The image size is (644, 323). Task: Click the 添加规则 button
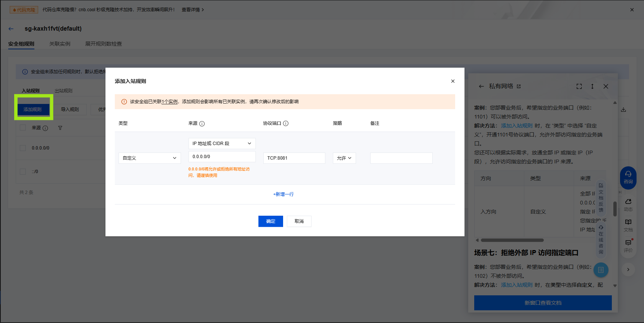click(x=33, y=110)
